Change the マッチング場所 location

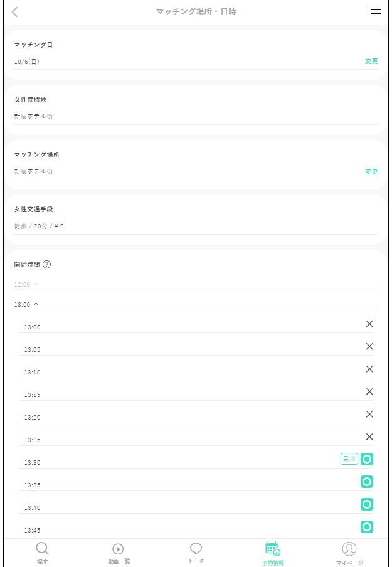coord(371,171)
